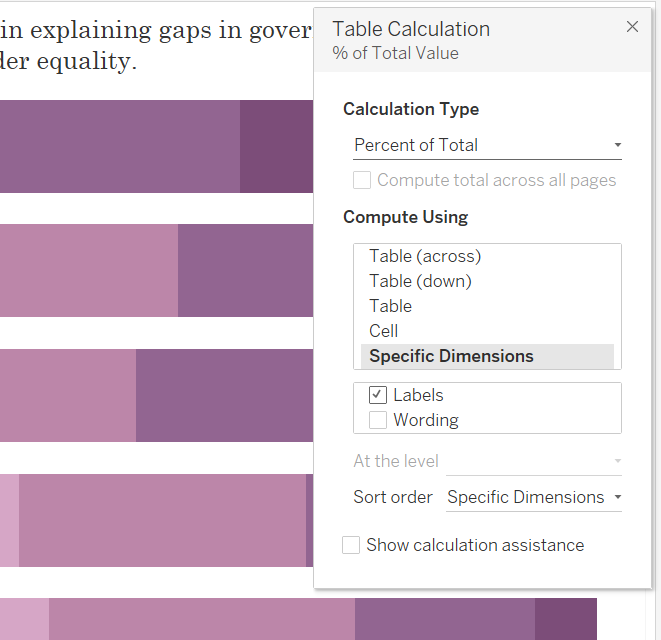Uncheck the Labels dimension checkbox

point(378,395)
